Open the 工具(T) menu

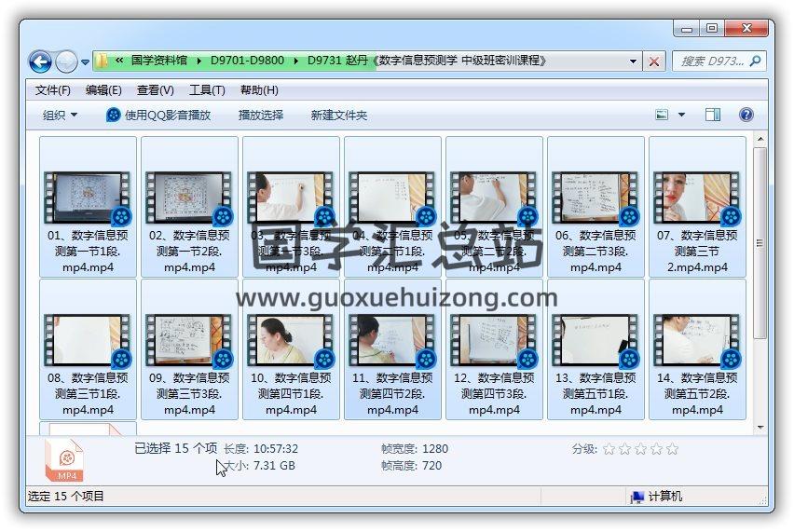click(206, 90)
